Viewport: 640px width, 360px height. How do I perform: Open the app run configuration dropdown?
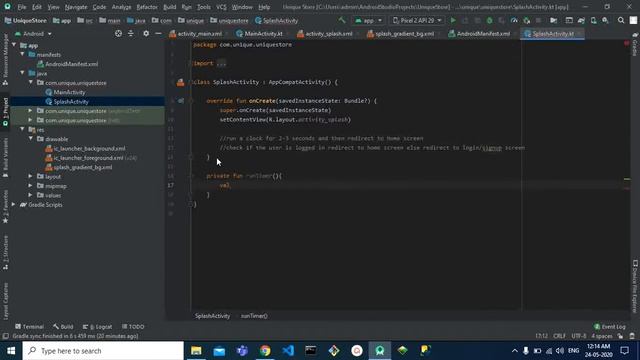pyautogui.click(x=369, y=20)
